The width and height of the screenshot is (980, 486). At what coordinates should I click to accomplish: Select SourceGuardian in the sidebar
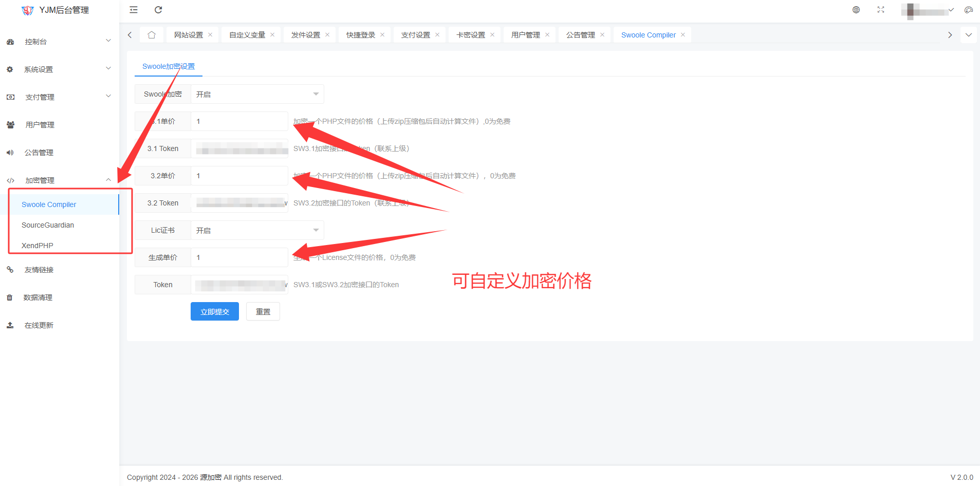pos(48,225)
